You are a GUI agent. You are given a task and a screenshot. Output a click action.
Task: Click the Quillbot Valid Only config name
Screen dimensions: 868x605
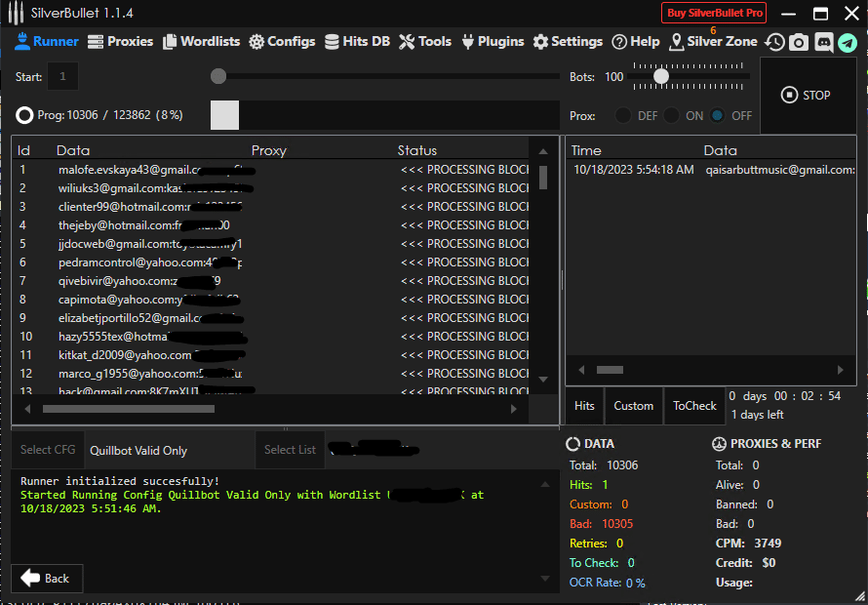click(138, 451)
